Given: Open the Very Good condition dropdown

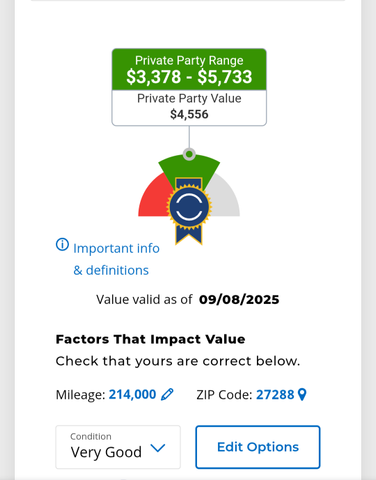Looking at the screenshot, I should (x=118, y=447).
